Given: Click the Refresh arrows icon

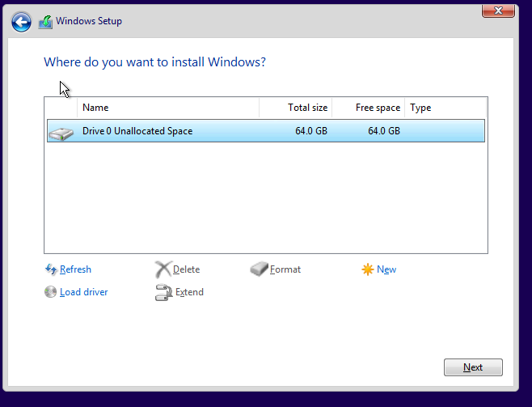Looking at the screenshot, I should [51, 269].
